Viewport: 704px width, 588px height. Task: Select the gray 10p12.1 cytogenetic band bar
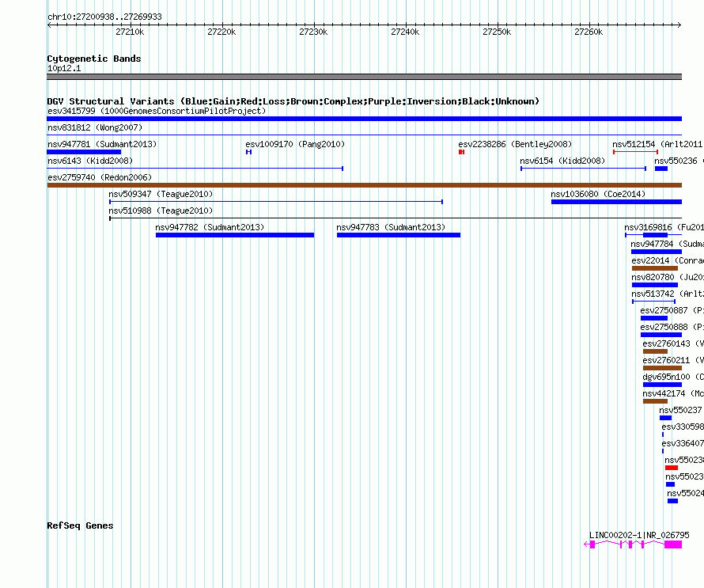(x=364, y=77)
